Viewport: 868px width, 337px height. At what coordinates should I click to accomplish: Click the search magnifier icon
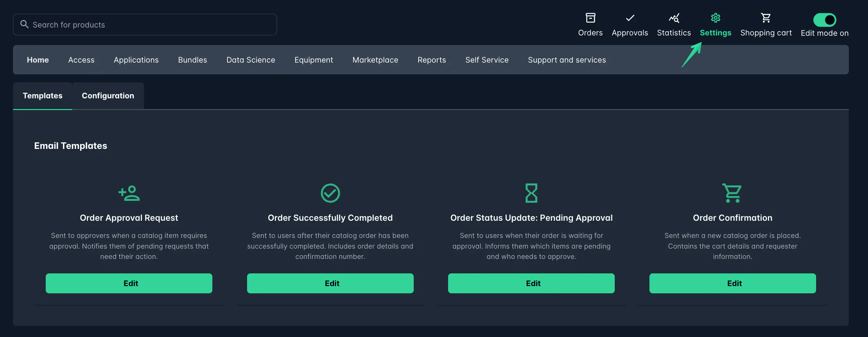click(24, 24)
